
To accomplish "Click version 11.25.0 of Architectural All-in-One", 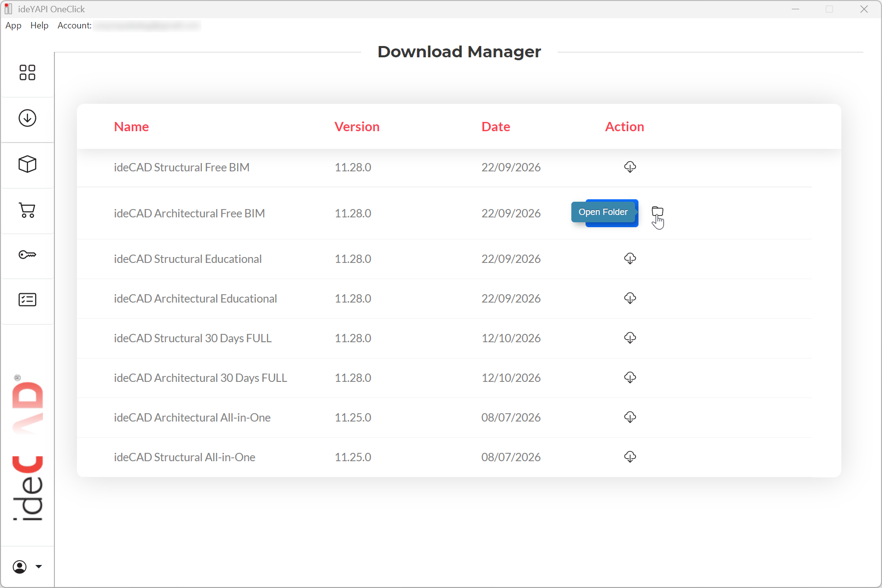I will 353,418.
